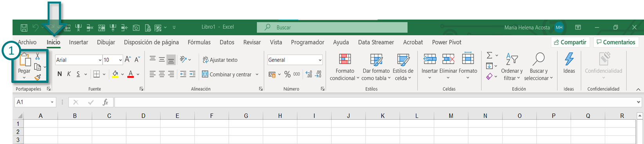Click the accounting number format icon
Screen dimensions: 644x144
click(x=272, y=74)
